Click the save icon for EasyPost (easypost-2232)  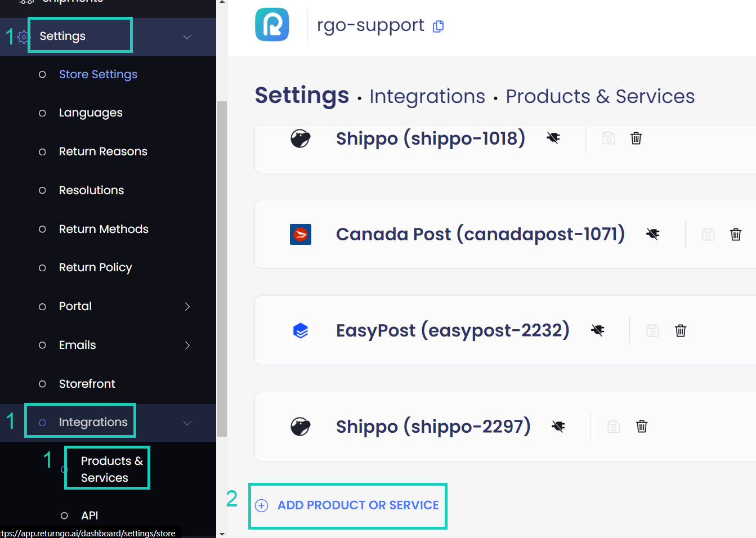click(652, 330)
